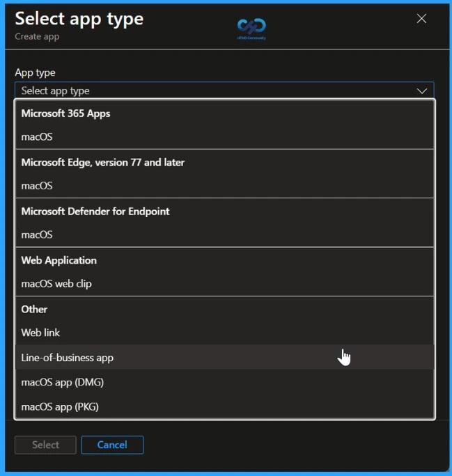
Task: Click the Microsoft Defender for Endpoint header
Action: 95,212
